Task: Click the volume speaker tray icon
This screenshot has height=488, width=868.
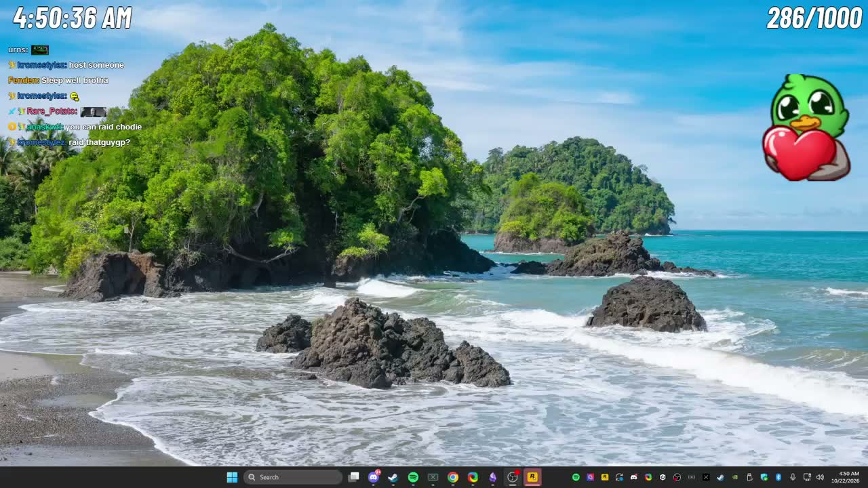Action: [x=820, y=477]
